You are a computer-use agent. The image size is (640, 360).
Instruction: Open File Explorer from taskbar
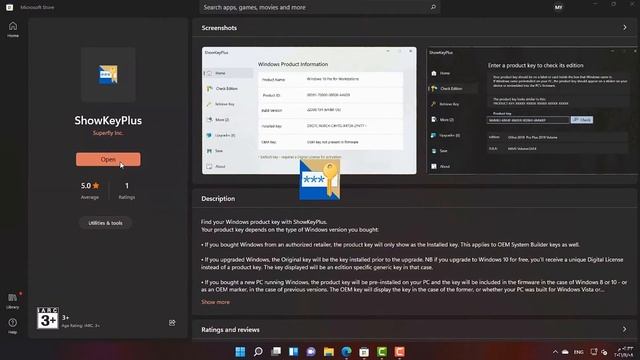tap(329, 351)
